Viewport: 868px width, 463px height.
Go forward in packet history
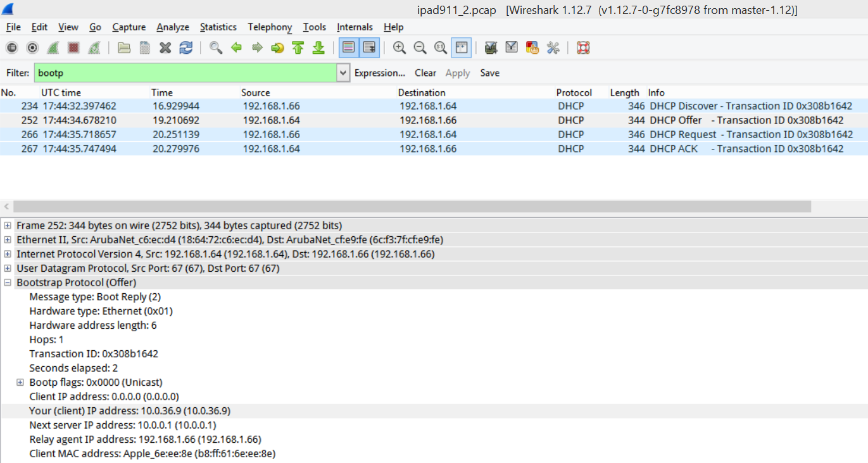coord(257,48)
